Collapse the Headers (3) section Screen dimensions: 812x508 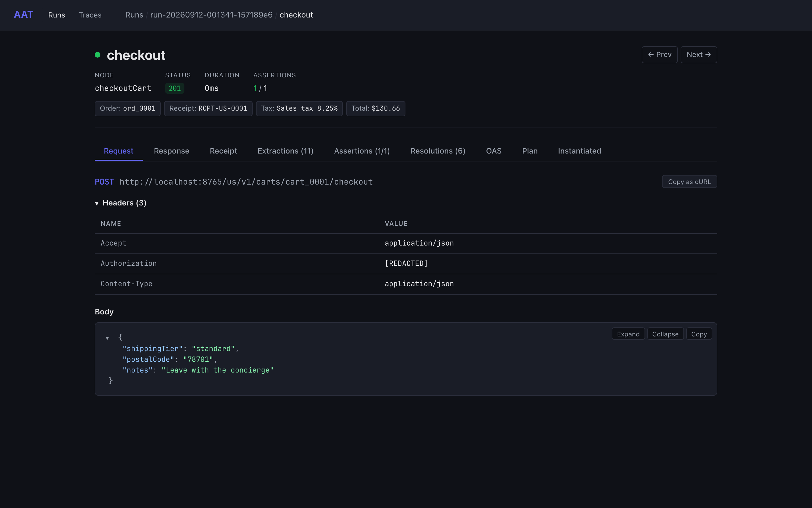120,203
